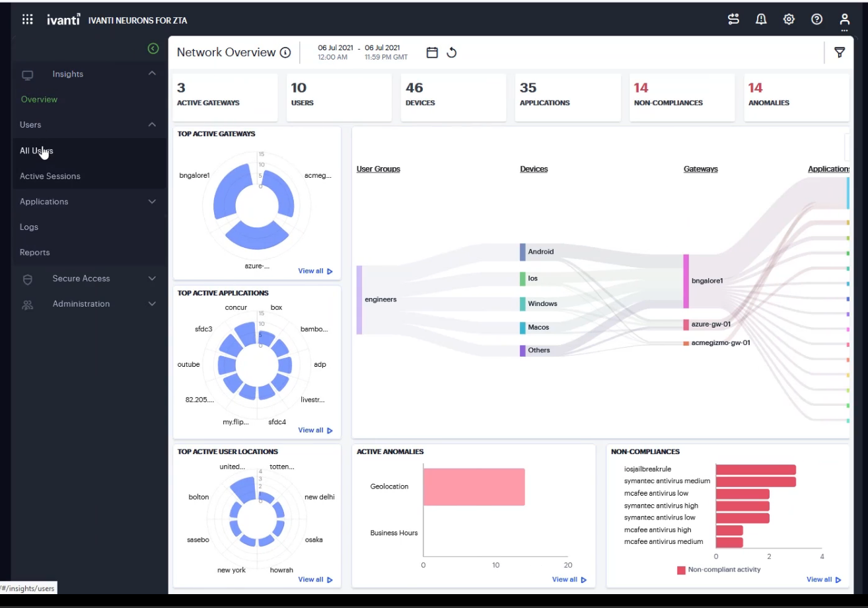
Task: Click the mcafee antivirus low bar
Action: pos(742,494)
